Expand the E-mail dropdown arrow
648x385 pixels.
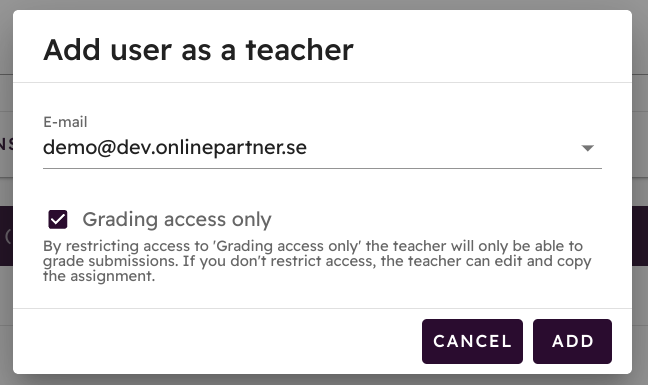point(587,148)
